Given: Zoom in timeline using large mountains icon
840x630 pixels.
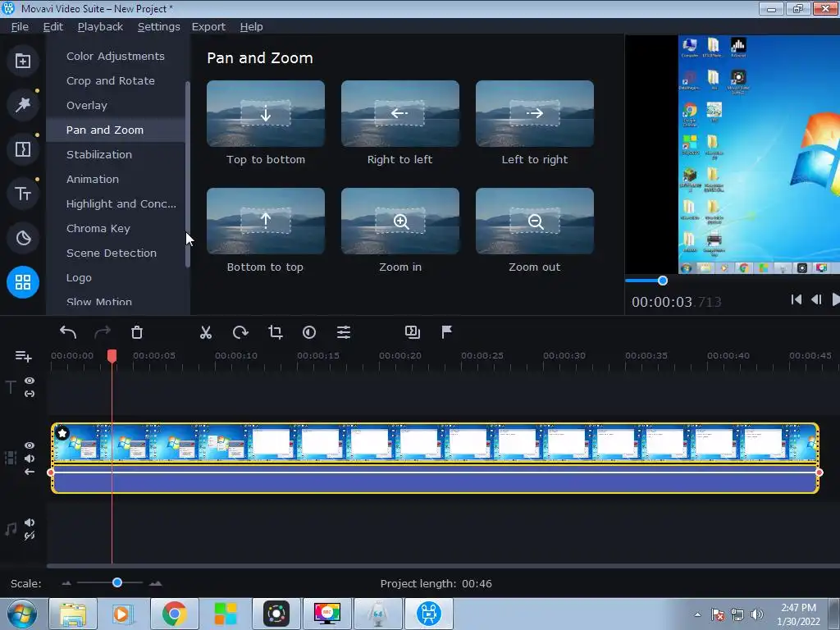Looking at the screenshot, I should (156, 583).
